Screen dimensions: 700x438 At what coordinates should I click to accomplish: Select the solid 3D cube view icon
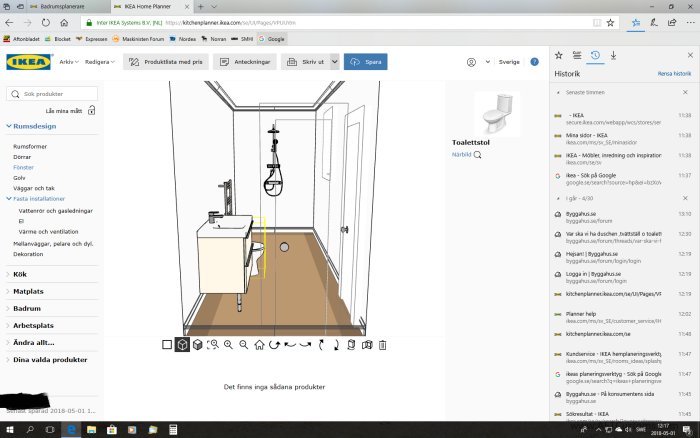pos(197,345)
